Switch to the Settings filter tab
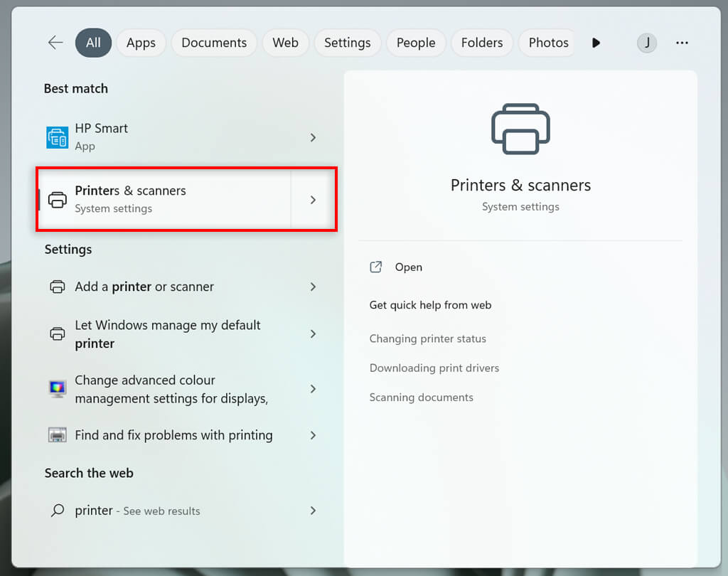 tap(347, 43)
